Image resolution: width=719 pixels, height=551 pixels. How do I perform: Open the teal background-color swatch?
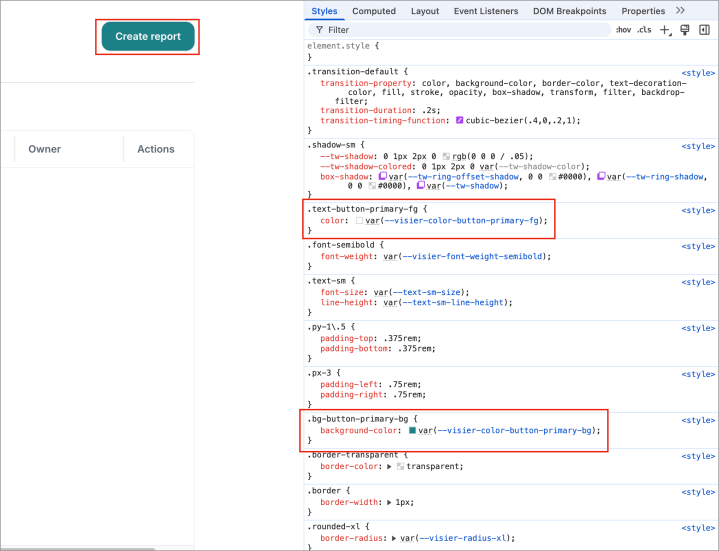411,431
